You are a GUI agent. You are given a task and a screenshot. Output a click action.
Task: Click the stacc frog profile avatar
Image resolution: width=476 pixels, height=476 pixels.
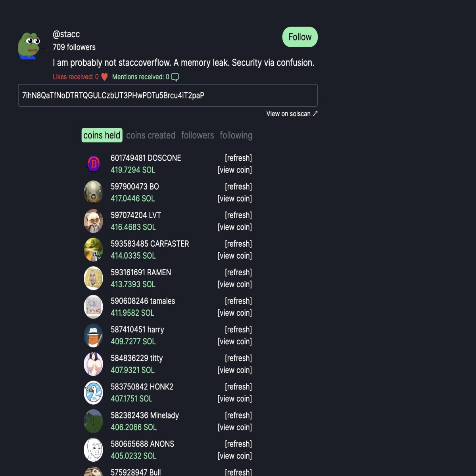tap(30, 46)
